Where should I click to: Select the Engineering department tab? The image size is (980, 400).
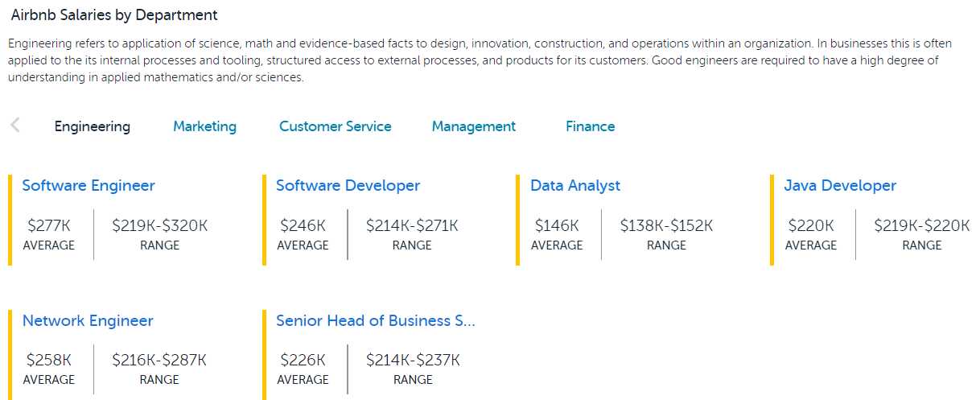tap(93, 126)
